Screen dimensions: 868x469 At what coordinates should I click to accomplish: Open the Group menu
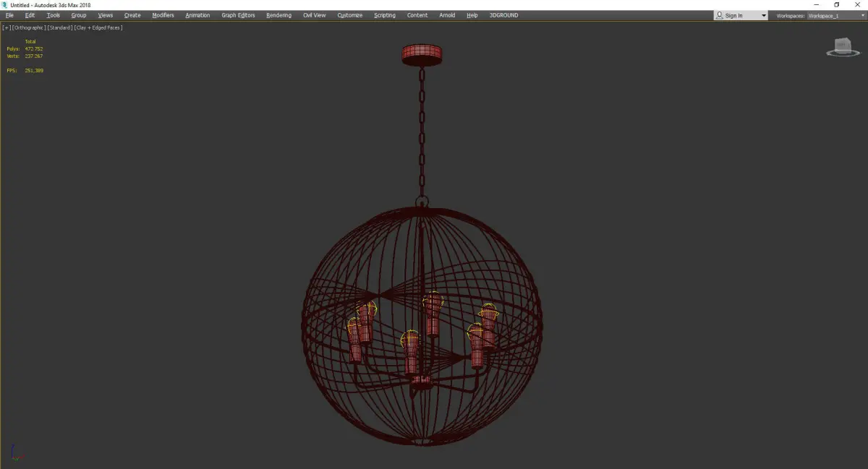coord(79,15)
